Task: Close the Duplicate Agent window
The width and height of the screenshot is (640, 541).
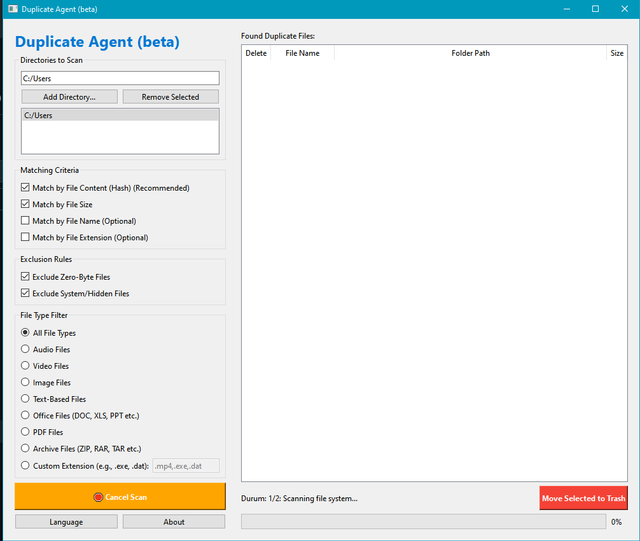Action: pos(624,9)
